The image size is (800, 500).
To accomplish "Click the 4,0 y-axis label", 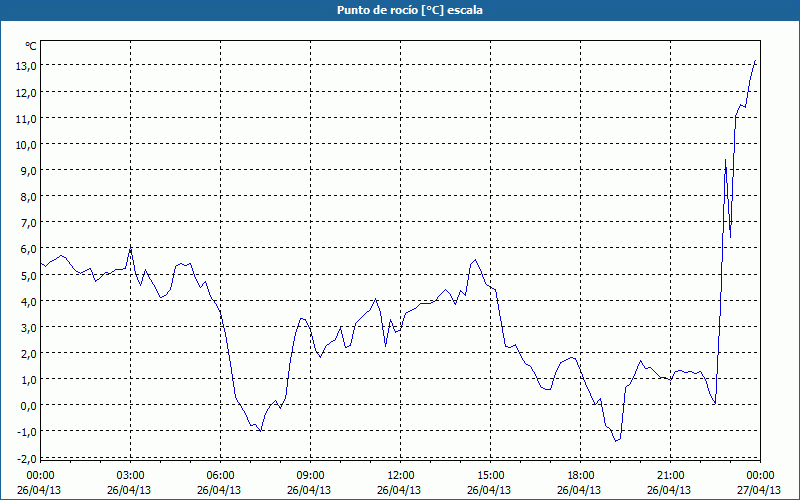I will click(28, 302).
